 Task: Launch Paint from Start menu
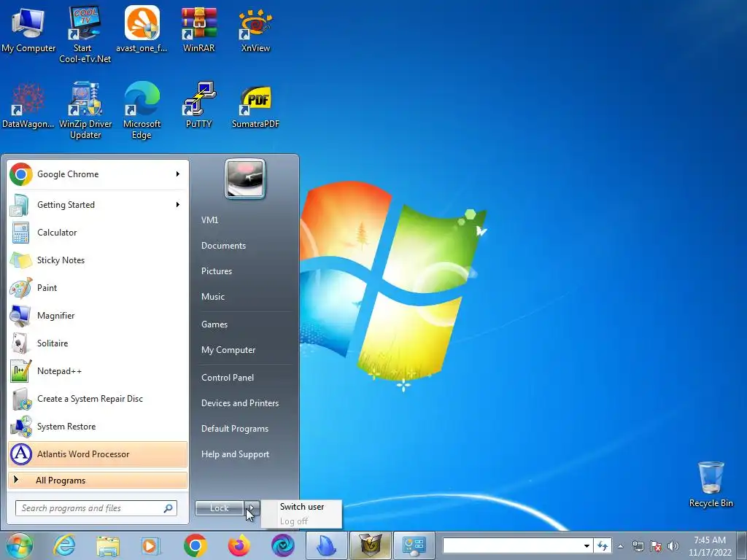[98, 287]
